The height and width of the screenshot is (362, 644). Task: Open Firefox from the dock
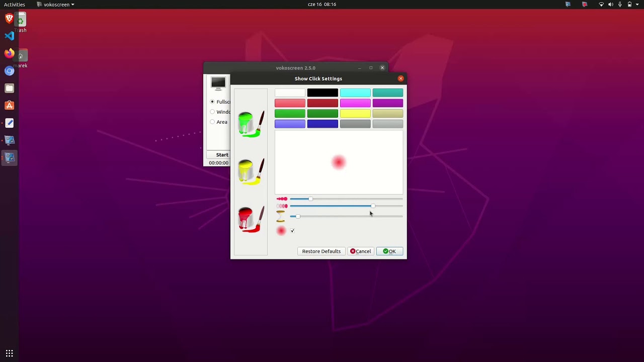click(x=9, y=53)
